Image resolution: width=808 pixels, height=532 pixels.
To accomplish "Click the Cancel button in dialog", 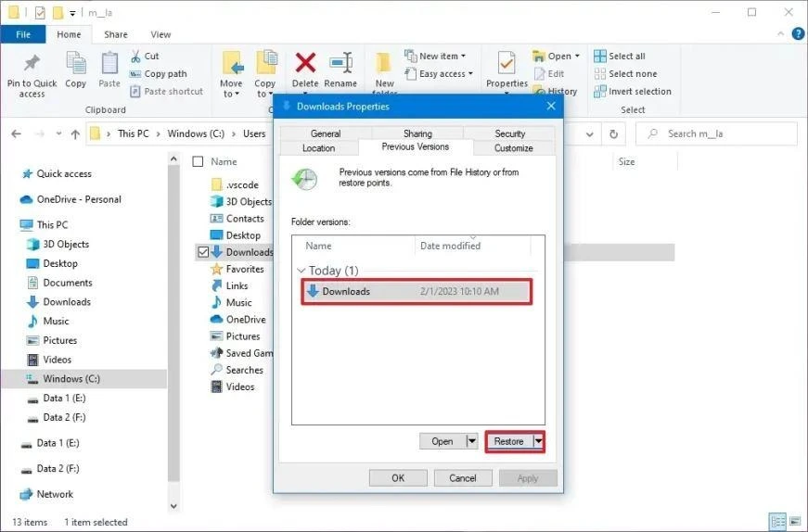I will pyautogui.click(x=463, y=478).
